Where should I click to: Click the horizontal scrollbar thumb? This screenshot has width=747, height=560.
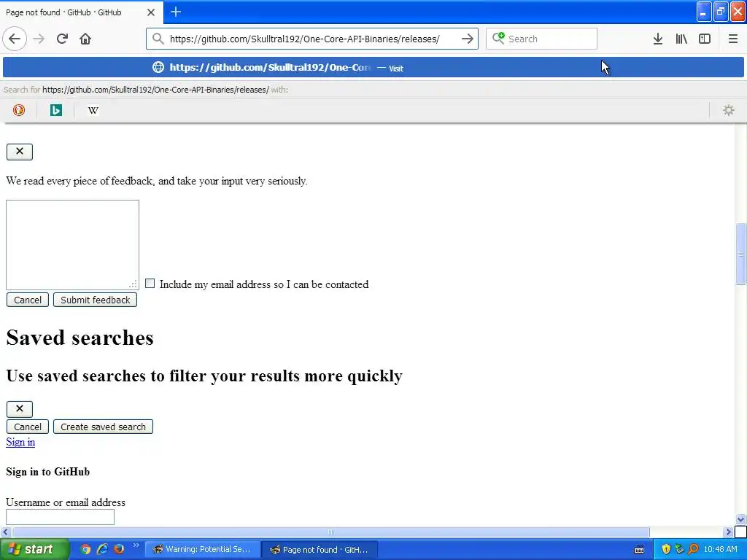pyautogui.click(x=331, y=532)
